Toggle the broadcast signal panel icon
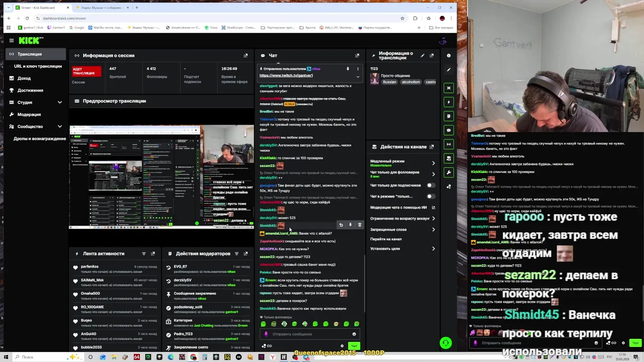The image size is (644, 362). coord(449,144)
